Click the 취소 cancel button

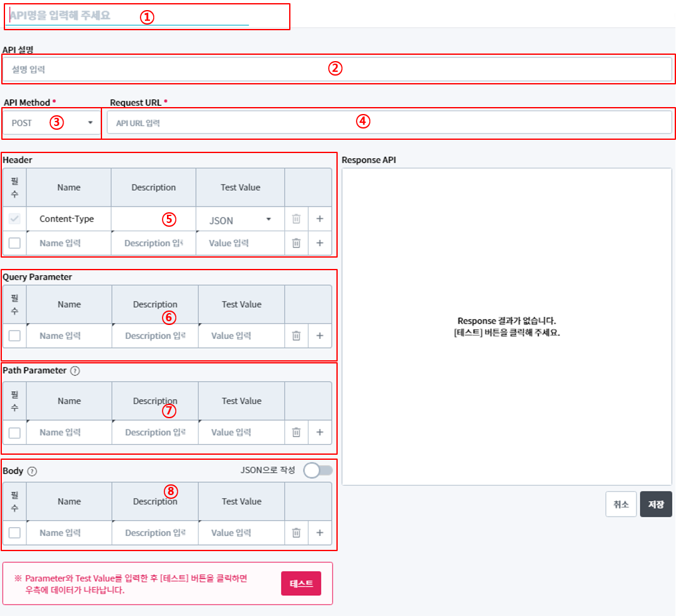click(621, 505)
